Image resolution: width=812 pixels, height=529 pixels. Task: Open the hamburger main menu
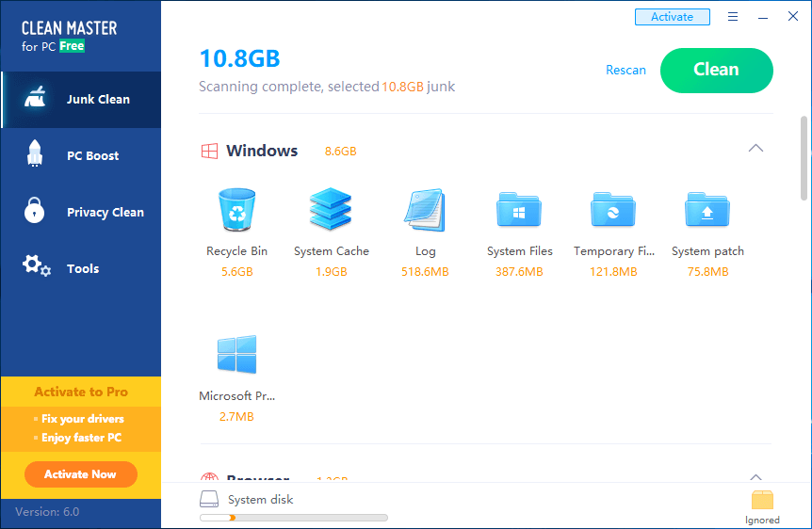point(733,17)
